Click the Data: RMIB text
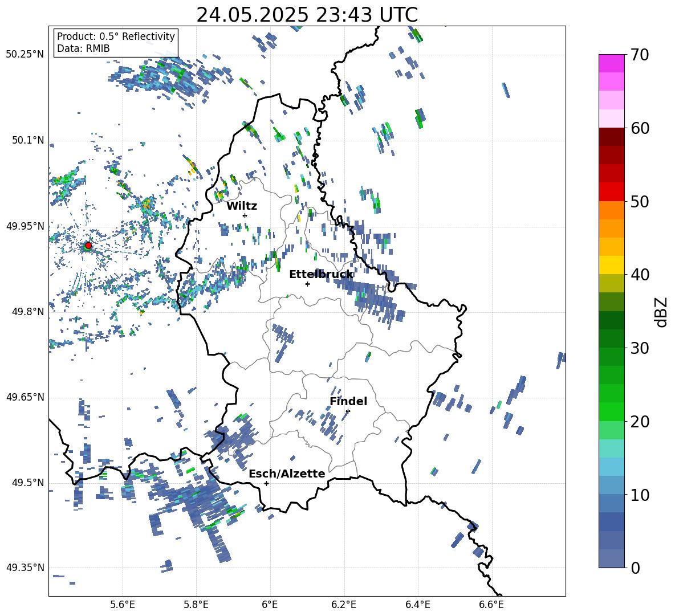 (83, 48)
